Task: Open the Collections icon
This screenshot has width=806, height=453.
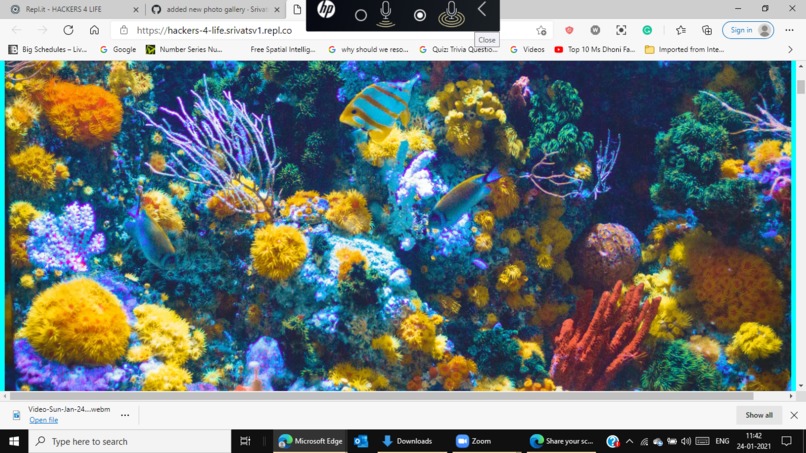Action: point(707,30)
